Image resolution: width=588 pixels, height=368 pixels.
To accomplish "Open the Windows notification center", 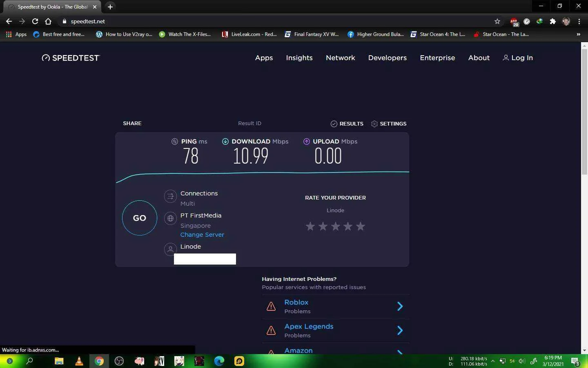I will pyautogui.click(x=575, y=361).
